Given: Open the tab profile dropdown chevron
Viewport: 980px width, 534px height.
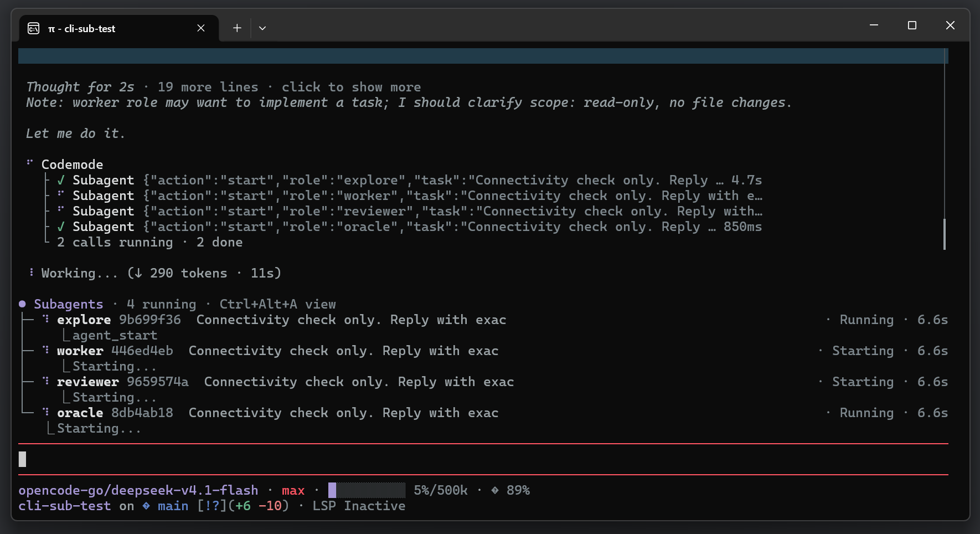Looking at the screenshot, I should coord(262,28).
